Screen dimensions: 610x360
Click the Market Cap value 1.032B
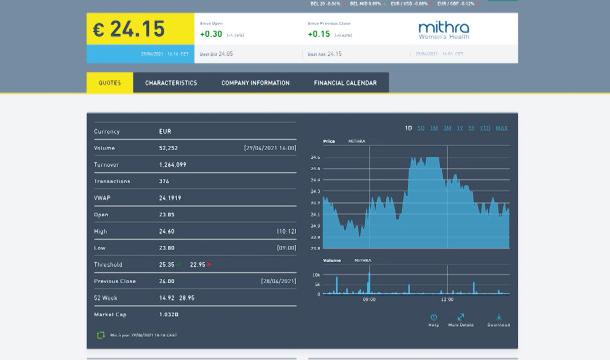[x=169, y=314]
